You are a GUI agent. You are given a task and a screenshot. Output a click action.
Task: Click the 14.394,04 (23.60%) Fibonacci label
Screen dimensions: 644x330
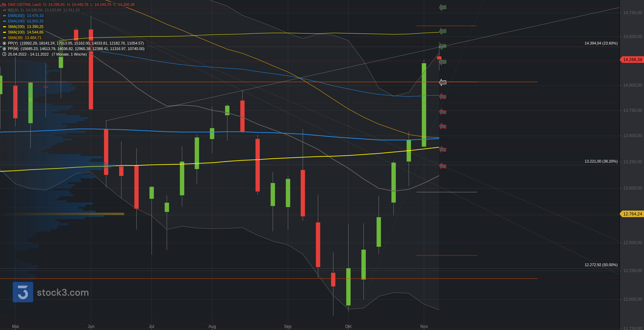click(x=601, y=43)
